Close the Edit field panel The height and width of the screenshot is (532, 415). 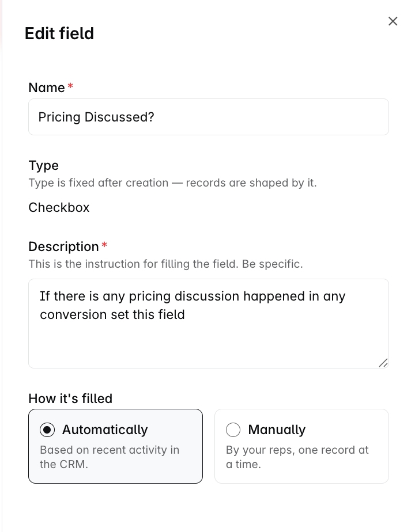(x=393, y=21)
